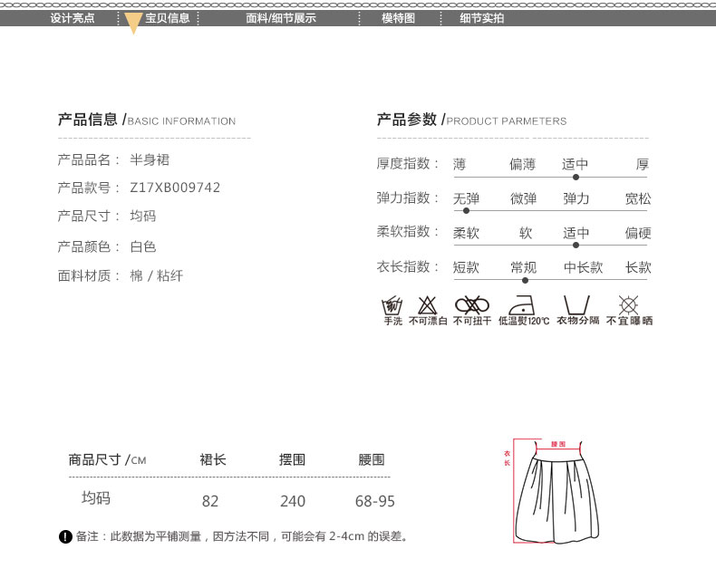Click the 白色 color value
The height and width of the screenshot is (588, 716).
(x=143, y=247)
